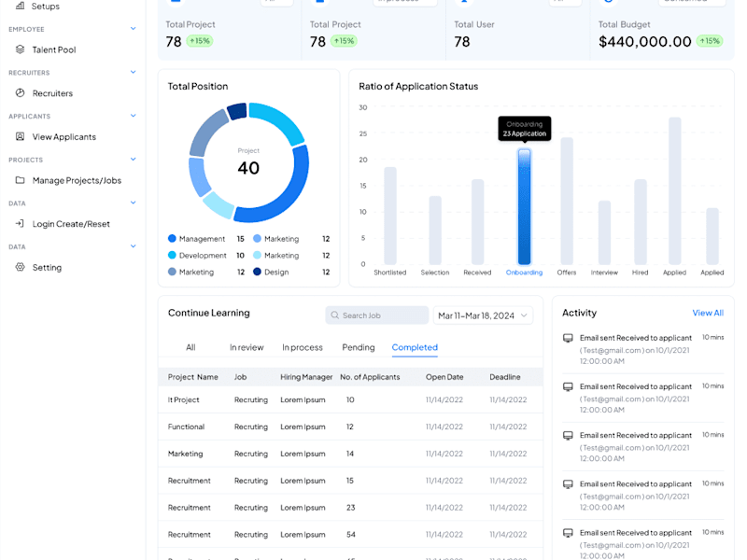Click the No. of Applicants column header
747x560 pixels.
coord(370,377)
